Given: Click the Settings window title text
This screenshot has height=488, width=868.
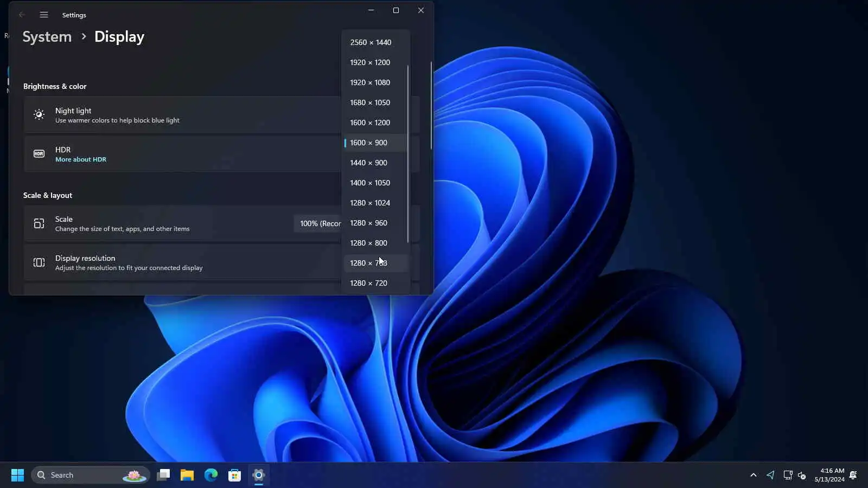Looking at the screenshot, I should [74, 15].
